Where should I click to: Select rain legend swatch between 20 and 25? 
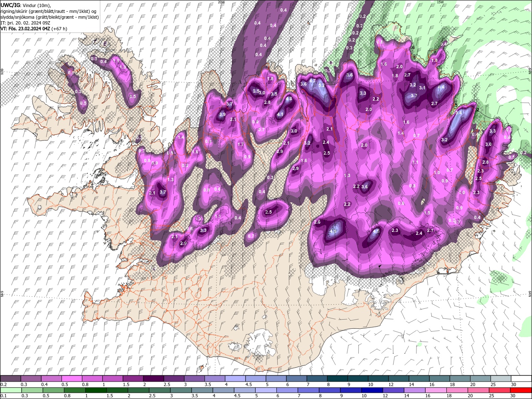(478, 390)
